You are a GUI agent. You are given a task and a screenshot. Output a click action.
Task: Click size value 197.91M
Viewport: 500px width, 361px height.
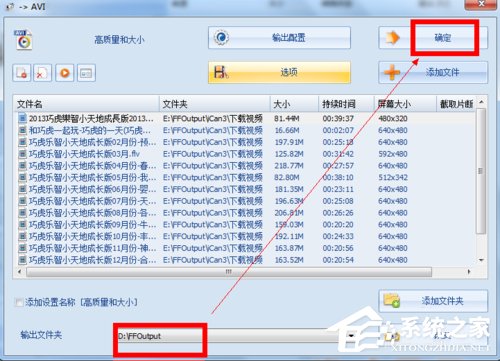(289, 142)
